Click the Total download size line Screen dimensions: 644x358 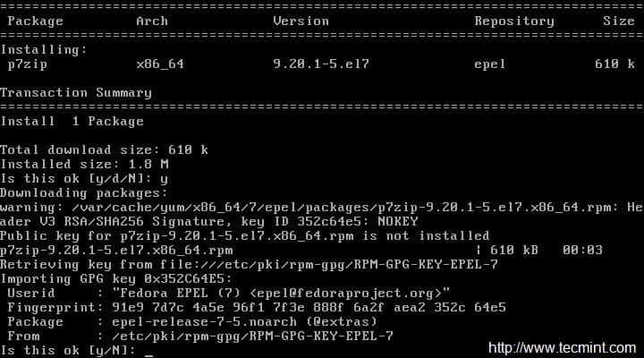[105, 150]
